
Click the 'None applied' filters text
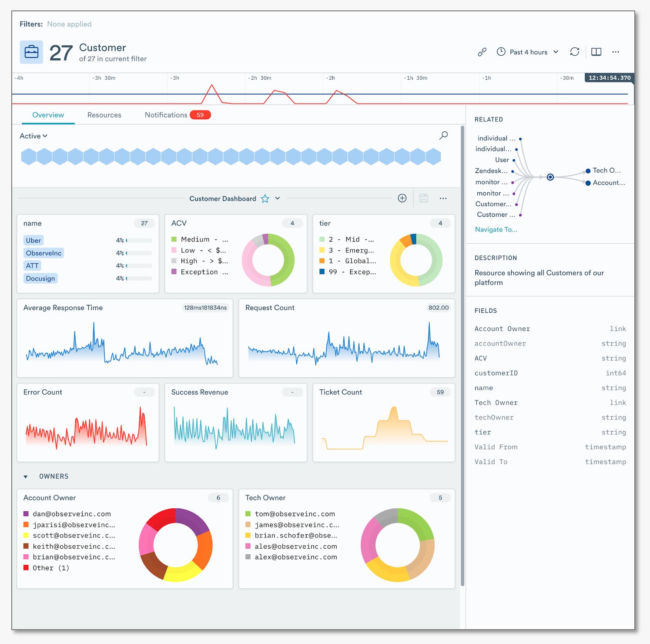click(69, 24)
